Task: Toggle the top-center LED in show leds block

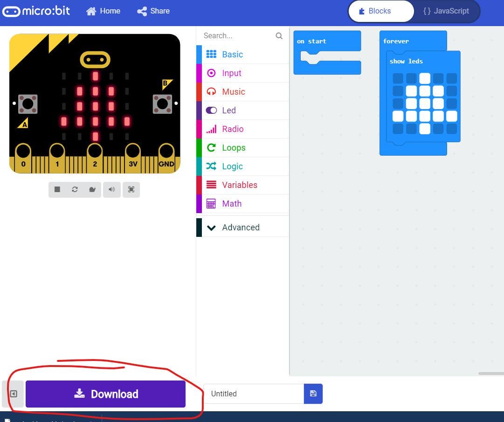Action: point(424,78)
